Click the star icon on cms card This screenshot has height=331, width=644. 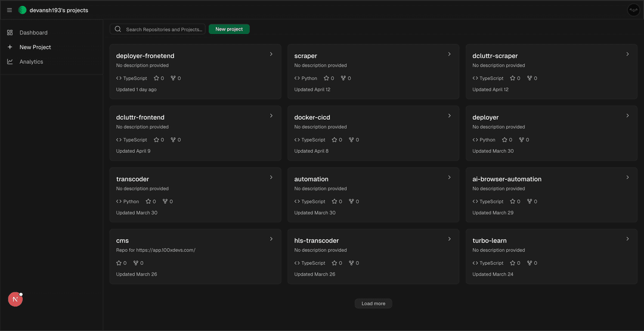coord(119,263)
